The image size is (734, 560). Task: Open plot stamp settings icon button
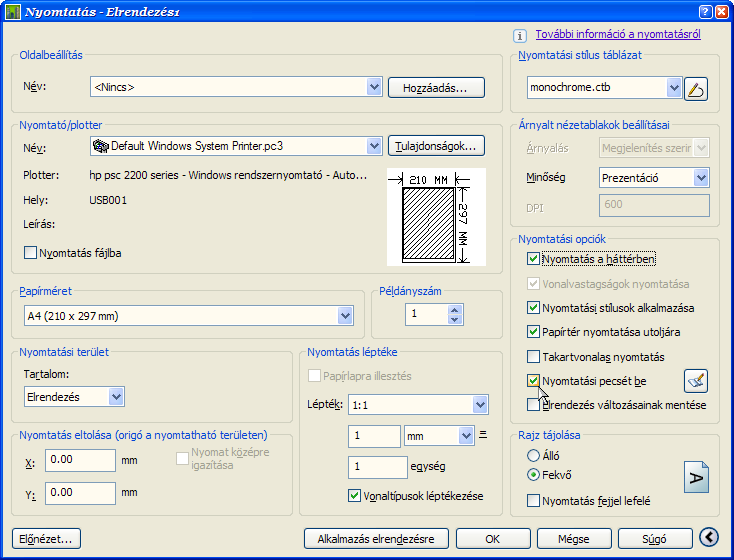pos(696,381)
